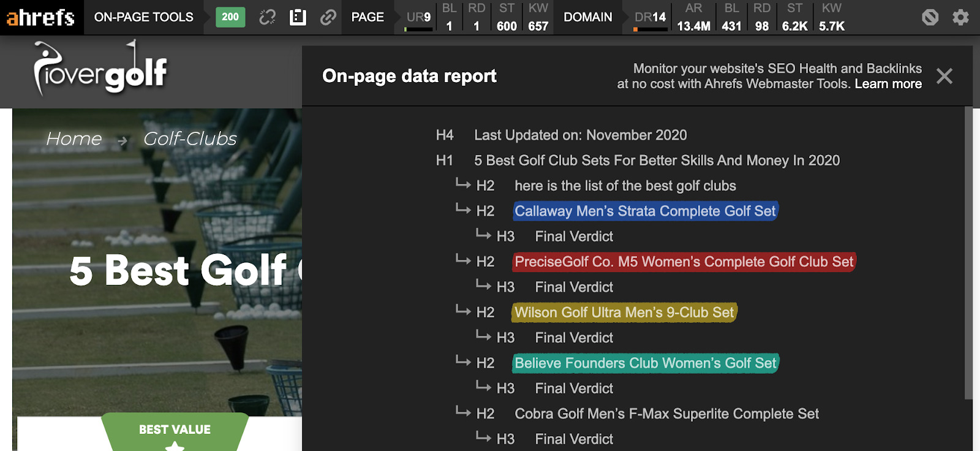Viewport: 980px width, 451px height.
Task: Select 'here is the list of the best golf clubs'
Action: pyautogui.click(x=625, y=186)
